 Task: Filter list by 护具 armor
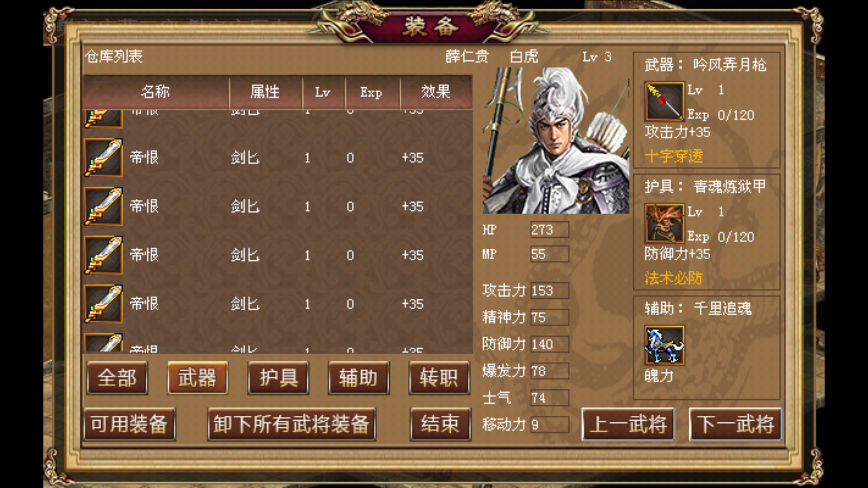pyautogui.click(x=278, y=378)
